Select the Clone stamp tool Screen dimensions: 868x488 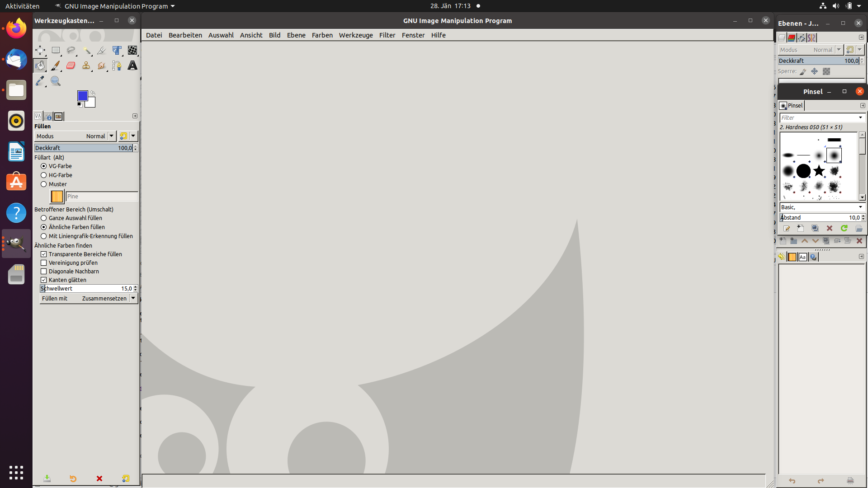point(86,66)
